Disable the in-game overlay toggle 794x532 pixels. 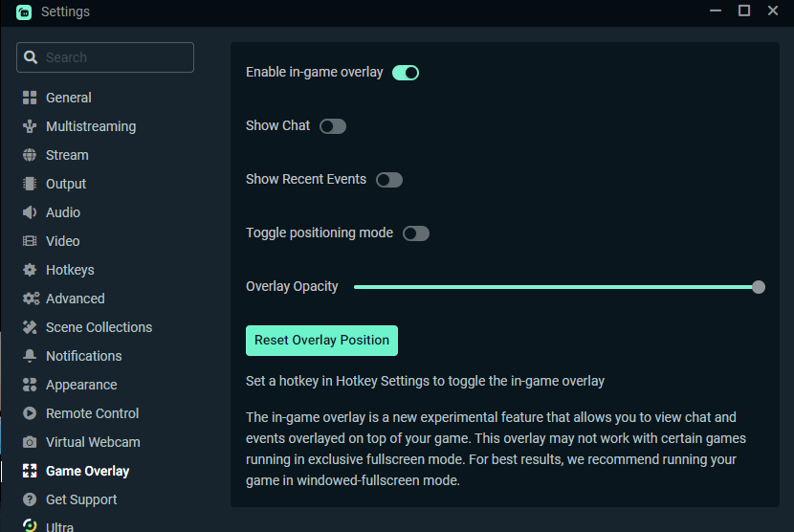tap(406, 73)
